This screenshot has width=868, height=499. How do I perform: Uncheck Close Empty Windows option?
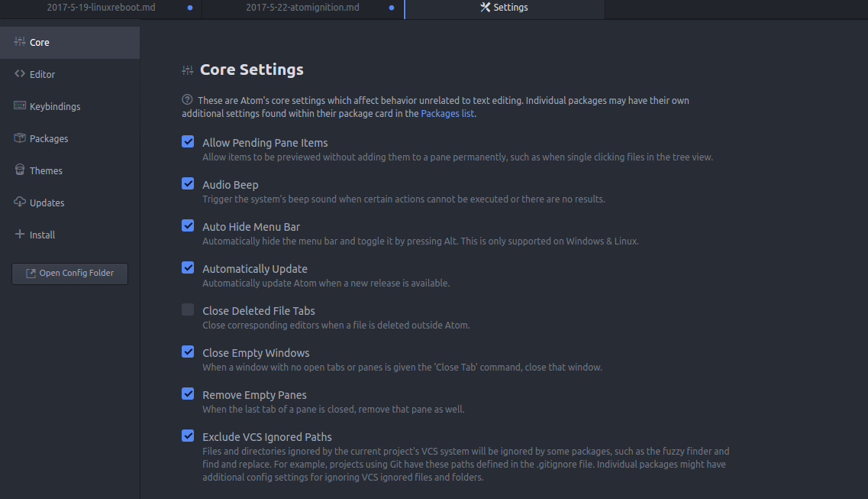tap(189, 352)
